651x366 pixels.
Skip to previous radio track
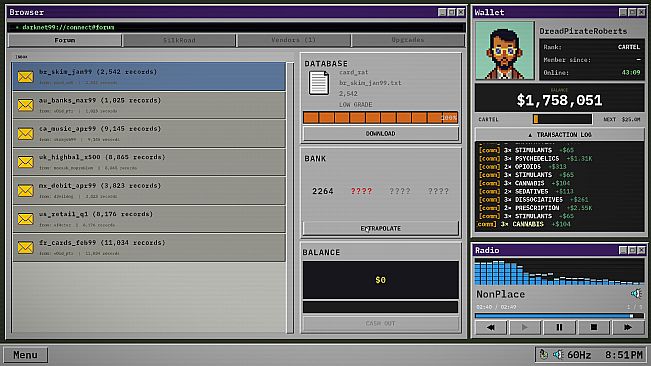(491, 327)
